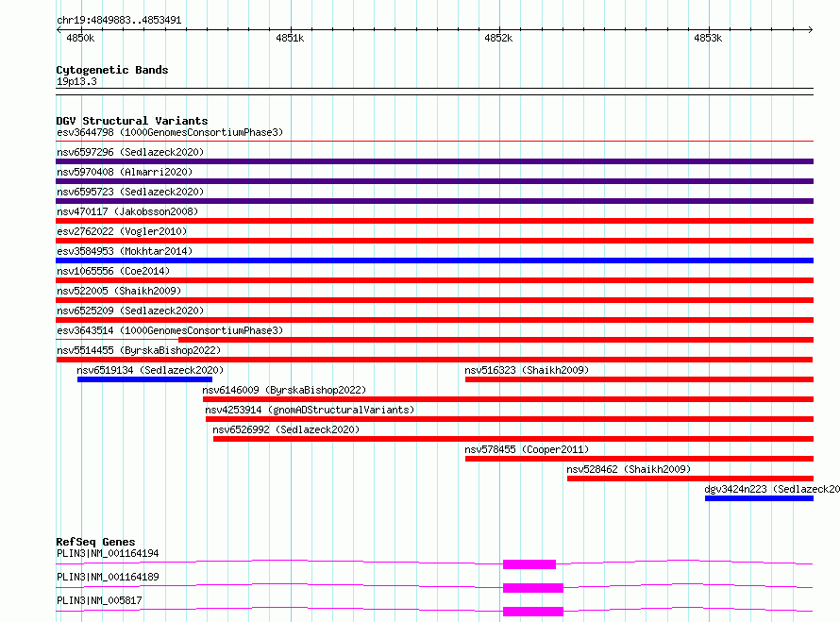This screenshot has height=622, width=840.
Task: Open transcript PLIN3|NM_005817 label
Action: point(99,600)
